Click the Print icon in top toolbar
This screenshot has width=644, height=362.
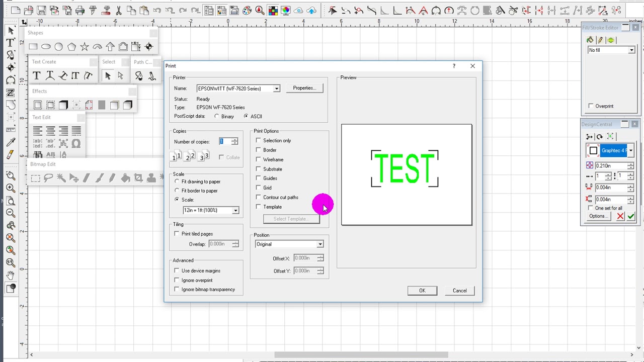coord(80,10)
